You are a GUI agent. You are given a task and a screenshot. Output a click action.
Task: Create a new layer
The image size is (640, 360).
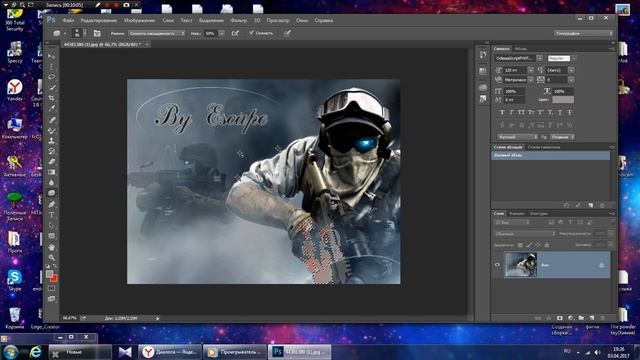pos(592,318)
